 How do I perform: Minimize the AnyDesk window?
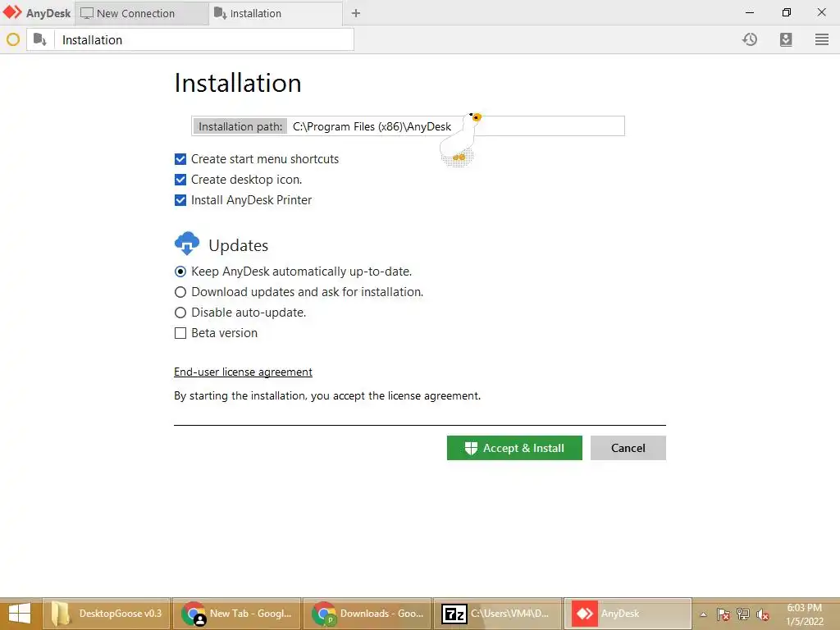coord(750,12)
